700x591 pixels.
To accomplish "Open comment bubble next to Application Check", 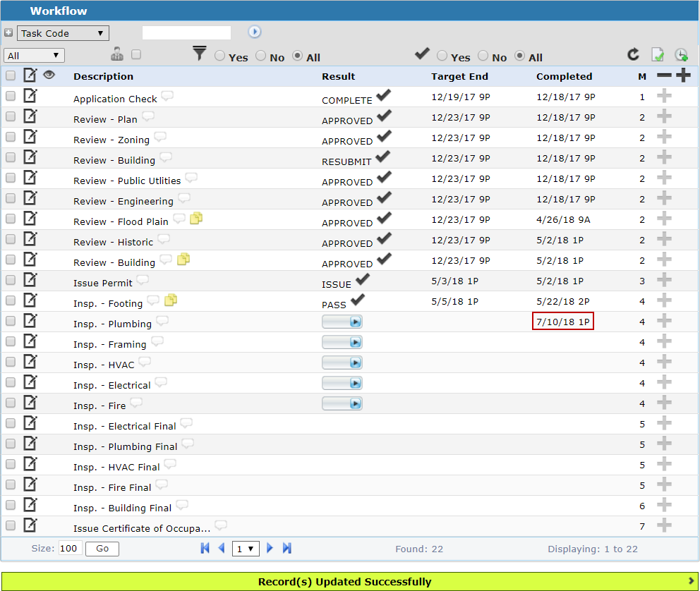I will (x=167, y=97).
